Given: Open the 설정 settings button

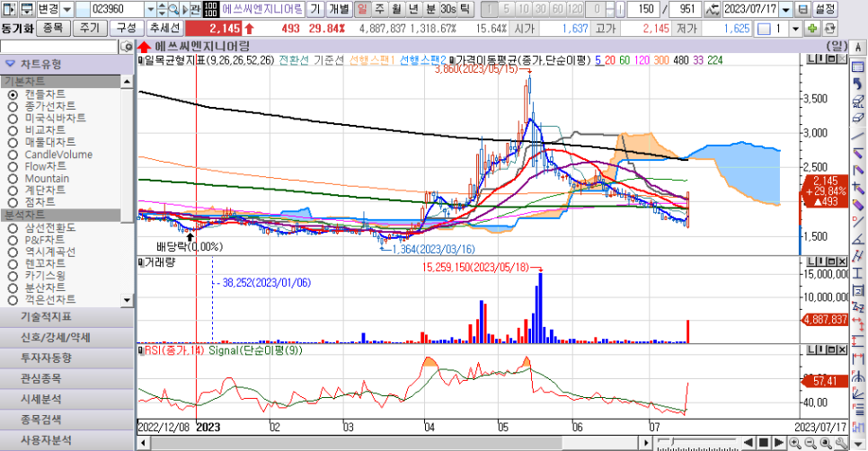Looking at the screenshot, I should pyautogui.click(x=825, y=9).
